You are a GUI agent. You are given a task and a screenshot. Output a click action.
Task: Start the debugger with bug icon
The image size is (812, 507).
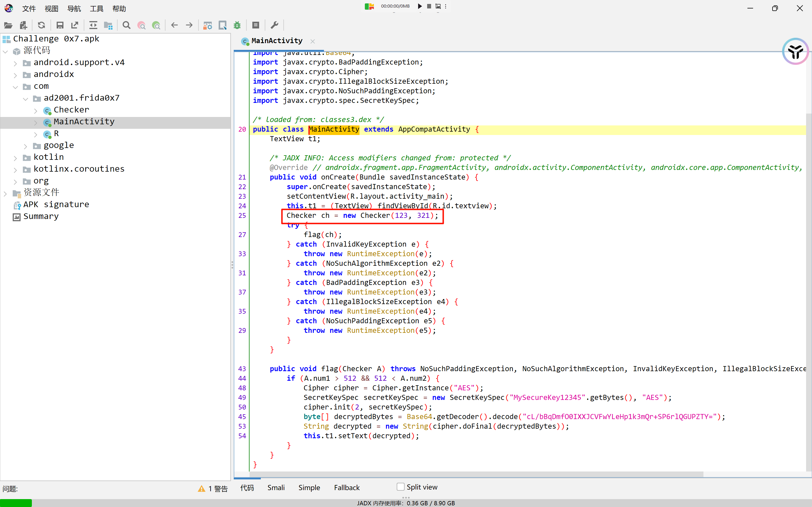(x=237, y=25)
